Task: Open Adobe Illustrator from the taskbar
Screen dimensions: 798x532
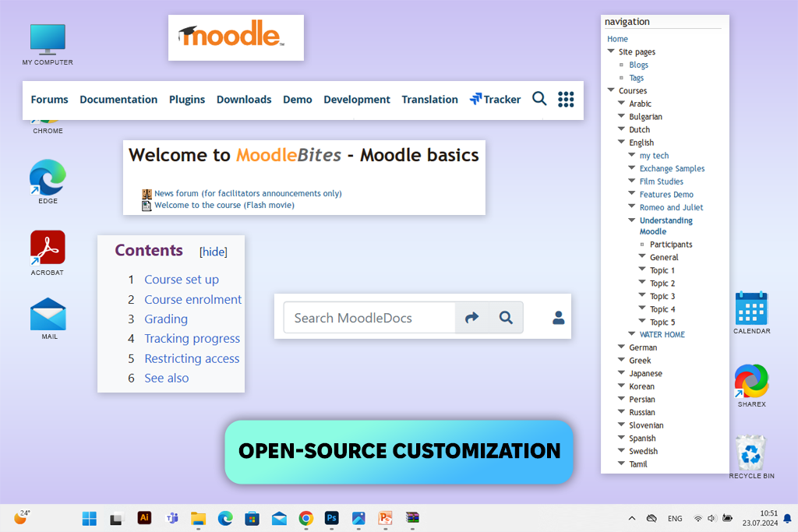Action: (144, 518)
